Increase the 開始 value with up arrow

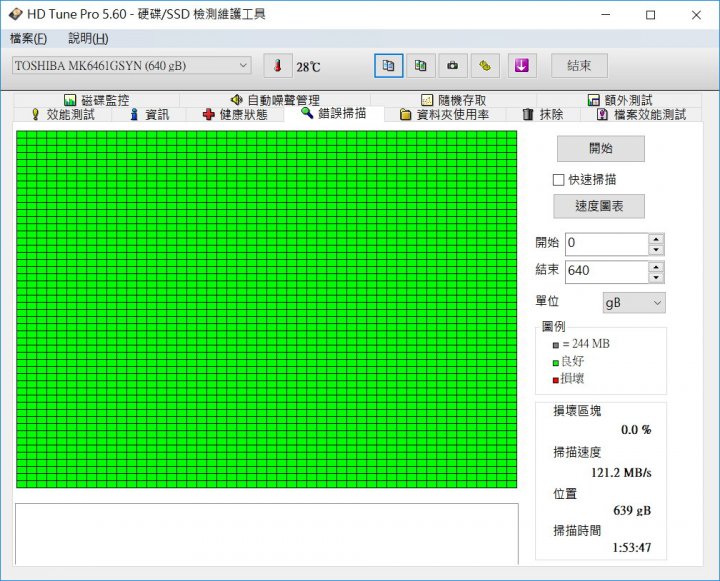click(x=656, y=239)
